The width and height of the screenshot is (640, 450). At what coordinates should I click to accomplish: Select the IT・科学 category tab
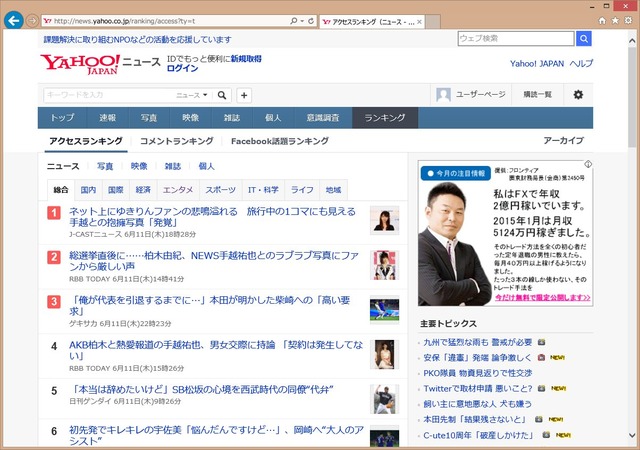pos(263,190)
